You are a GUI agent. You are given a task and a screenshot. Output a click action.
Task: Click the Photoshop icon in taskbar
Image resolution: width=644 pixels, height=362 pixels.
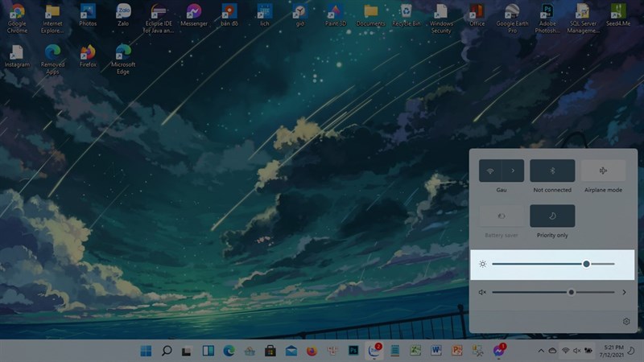pyautogui.click(x=353, y=351)
